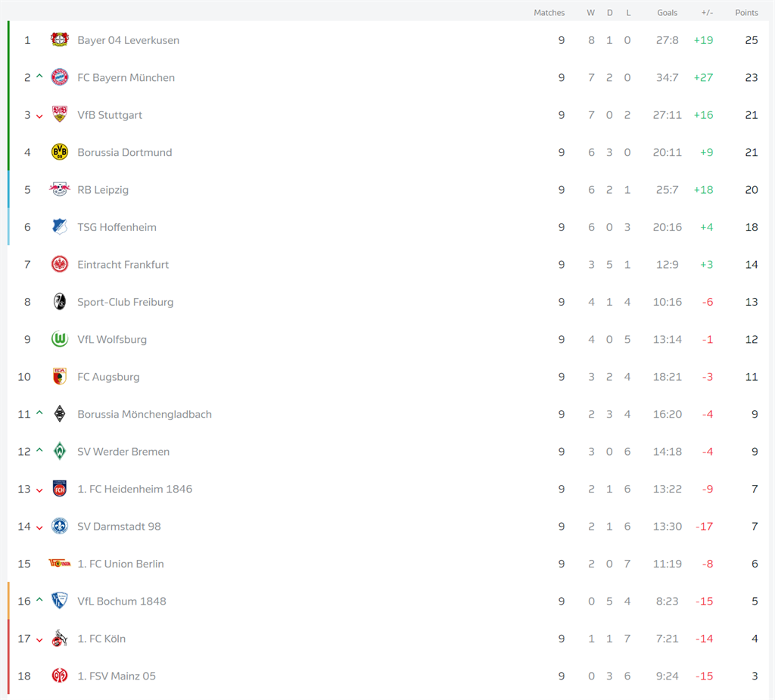775x700 pixels.
Task: Click the Bayer 04 Leverkusen club crest
Action: pos(60,39)
